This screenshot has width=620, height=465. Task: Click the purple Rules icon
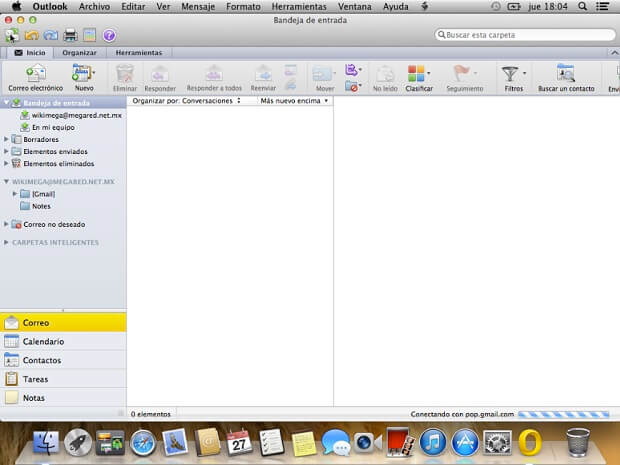coord(352,70)
